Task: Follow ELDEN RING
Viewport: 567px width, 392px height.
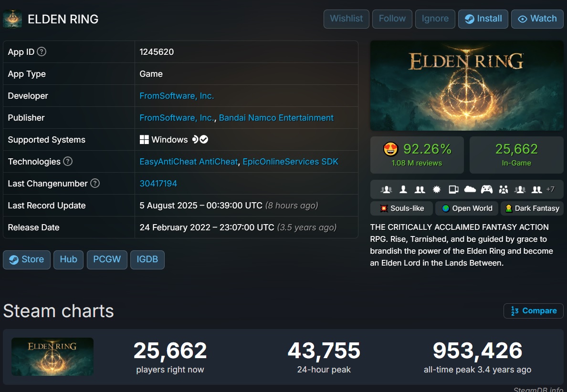Action: point(392,19)
